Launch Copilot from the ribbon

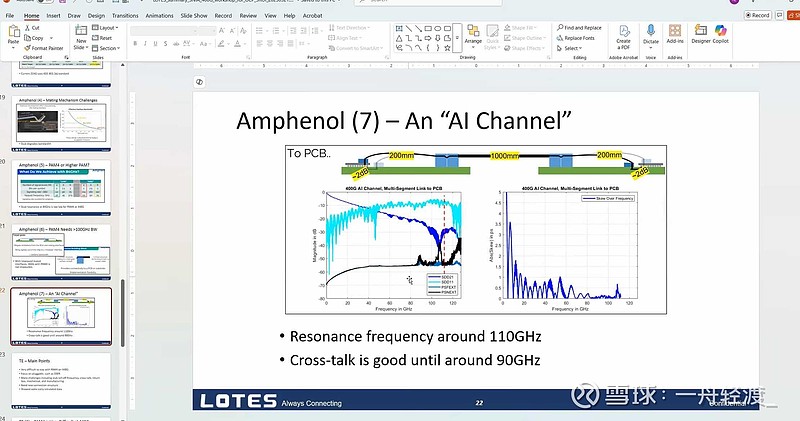click(720, 34)
